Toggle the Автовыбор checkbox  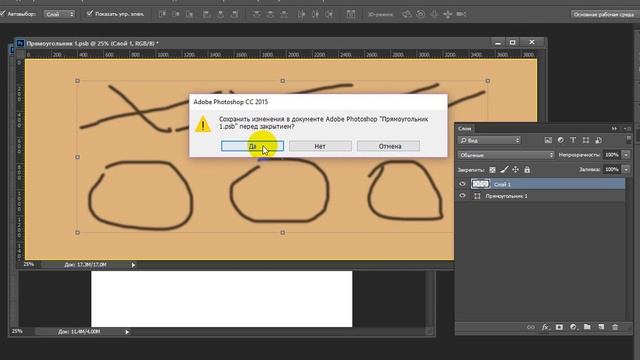3,14
